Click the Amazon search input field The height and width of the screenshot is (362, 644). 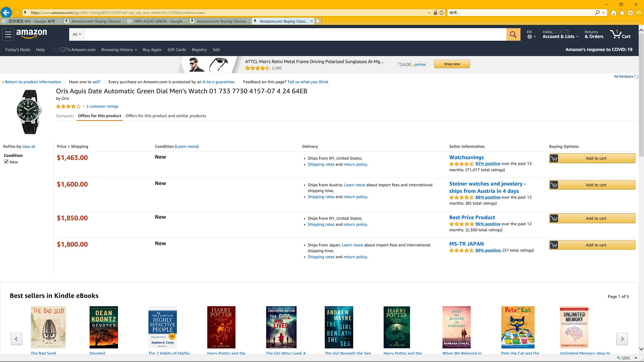[295, 34]
